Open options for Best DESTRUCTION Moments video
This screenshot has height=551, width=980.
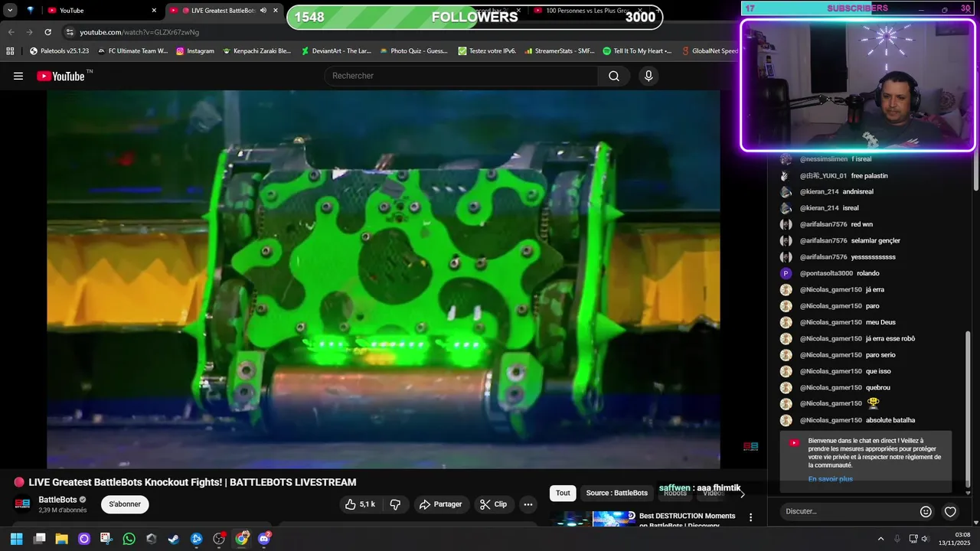(750, 518)
